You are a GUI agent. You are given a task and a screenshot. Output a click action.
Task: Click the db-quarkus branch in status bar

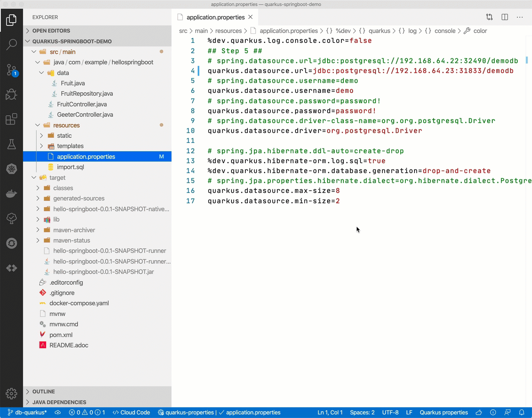tap(27, 412)
